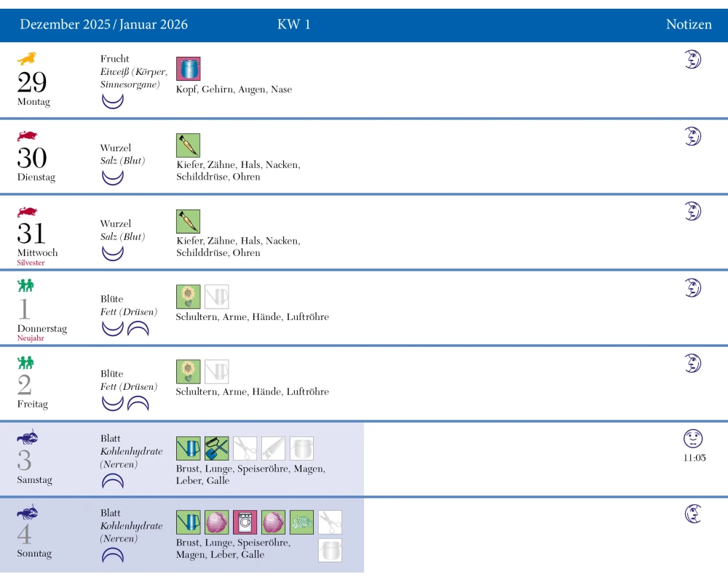728x582 pixels.
Task: Click the blue Cancer crayfish symbol on Saturday
Action: click(27, 437)
